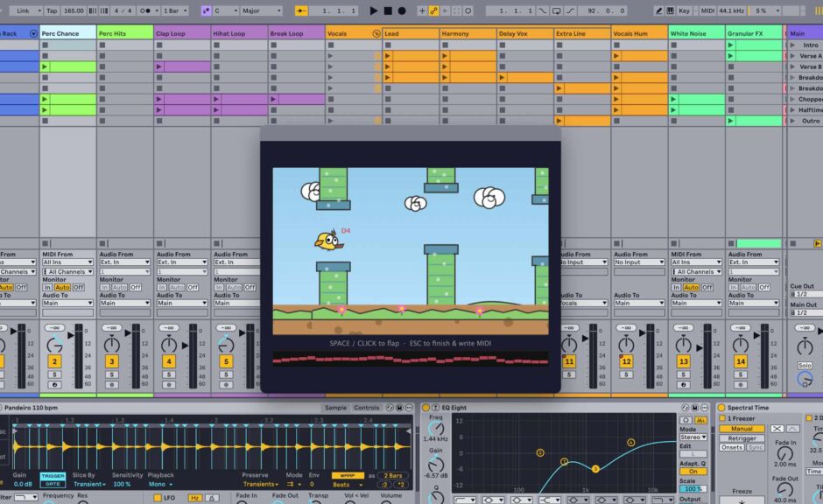Toggle the Session Record circle icon

point(468,10)
